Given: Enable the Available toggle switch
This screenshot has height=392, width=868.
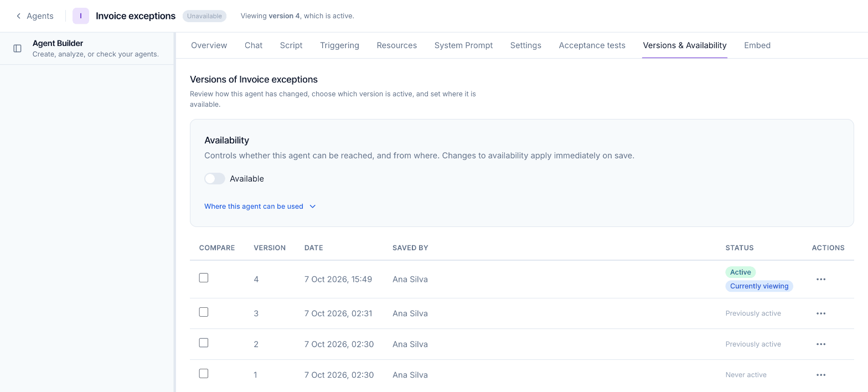Looking at the screenshot, I should coord(215,179).
